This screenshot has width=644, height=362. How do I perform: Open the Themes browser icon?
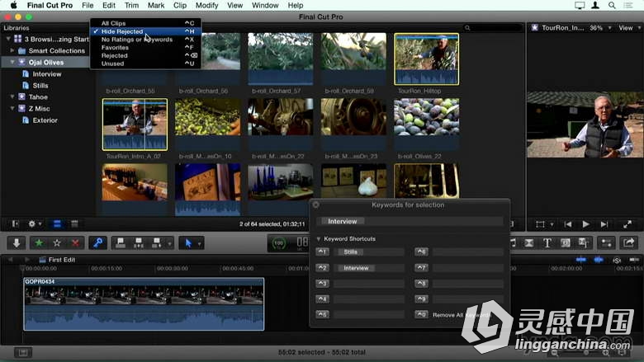[x=583, y=243]
